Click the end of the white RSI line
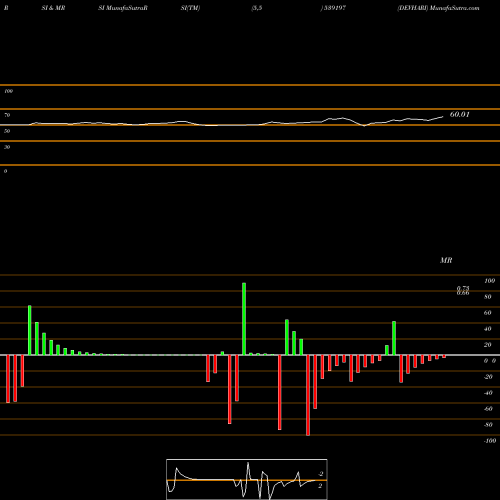Screen dimensions: 500x500 coord(443,117)
